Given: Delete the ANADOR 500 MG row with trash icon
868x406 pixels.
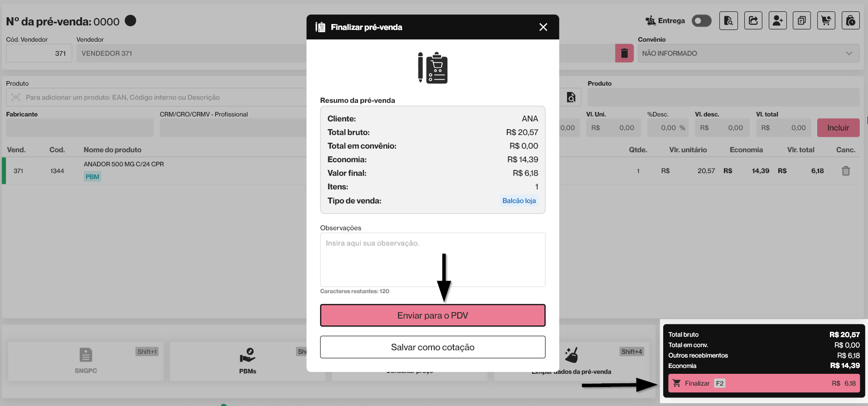Looking at the screenshot, I should [846, 171].
